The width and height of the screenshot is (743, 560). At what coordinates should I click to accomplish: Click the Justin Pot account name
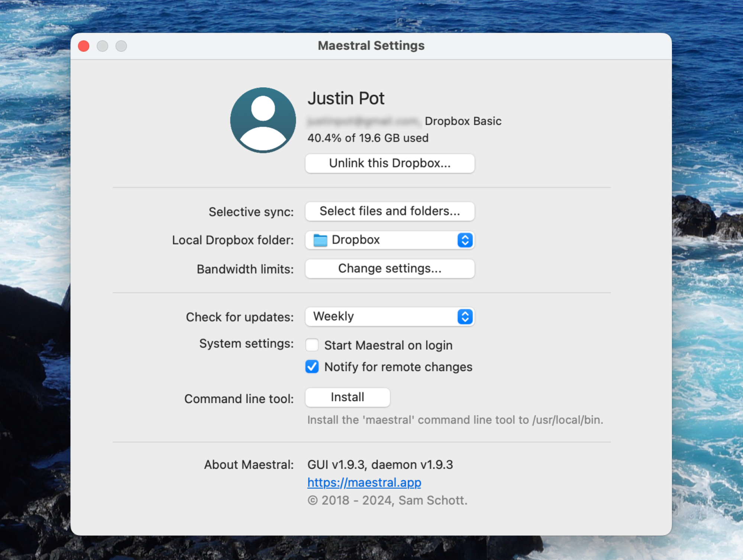tap(346, 98)
